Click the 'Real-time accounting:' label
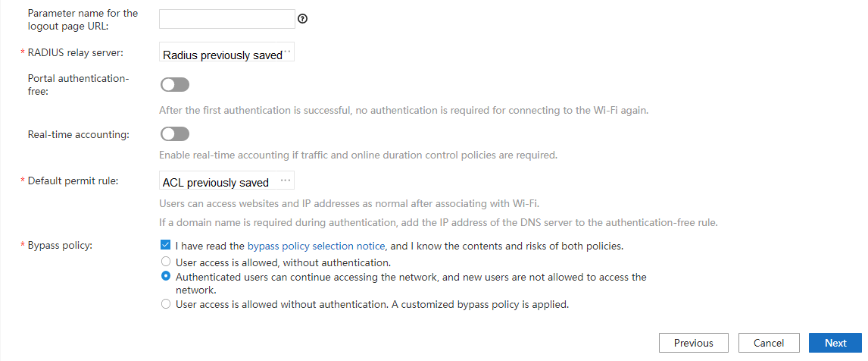 coord(79,134)
